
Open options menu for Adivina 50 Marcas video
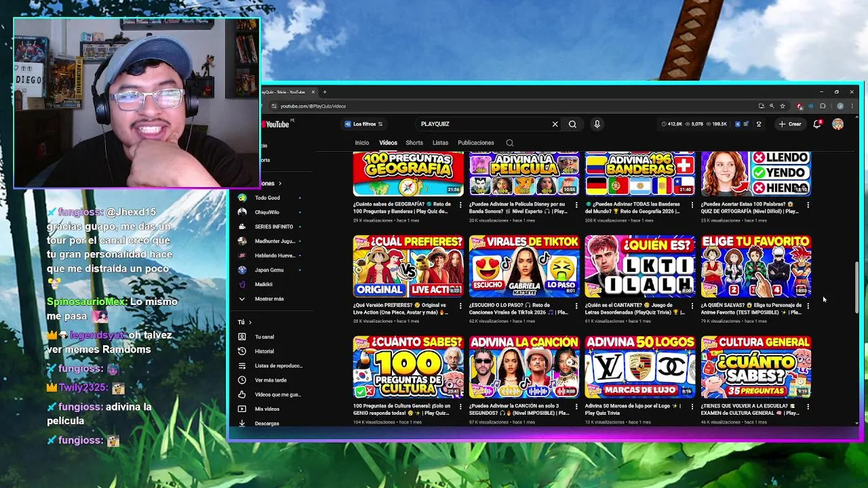click(x=692, y=407)
